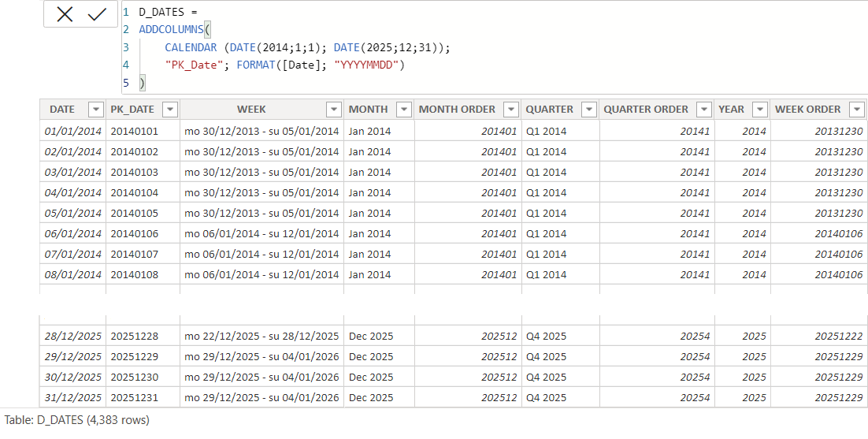Select the MONTH column header

point(368,110)
